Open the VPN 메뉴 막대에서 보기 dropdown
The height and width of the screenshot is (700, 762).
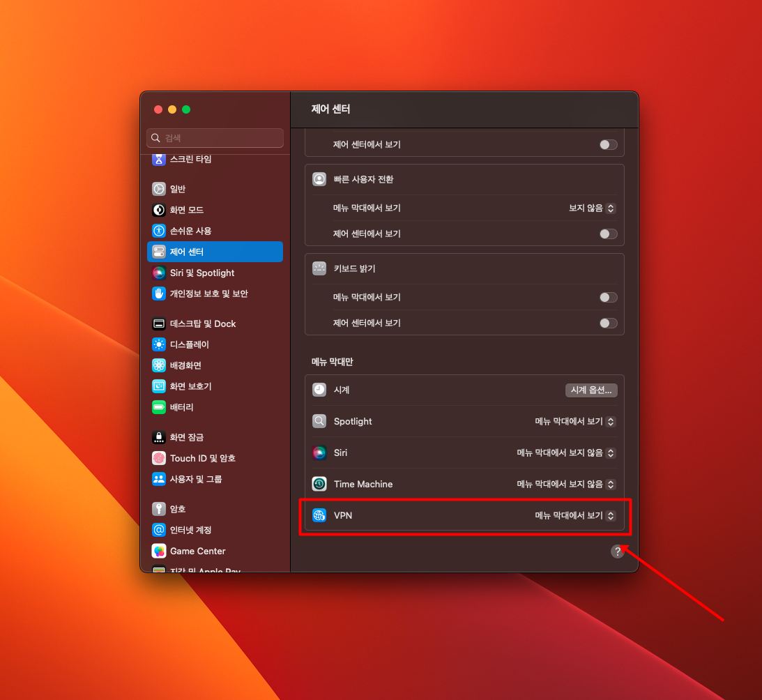[x=575, y=516]
